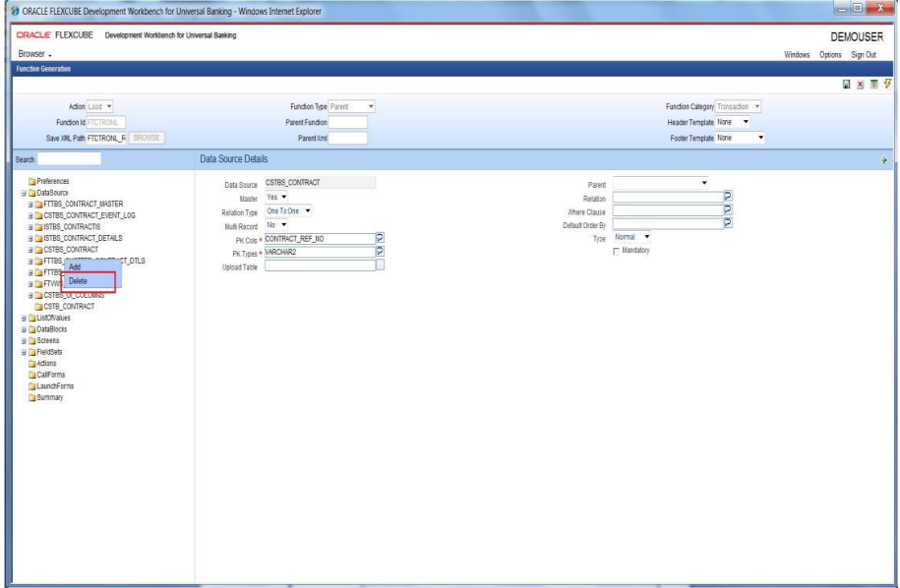The image size is (900, 588).
Task: Open the Windows menu
Action: point(797,55)
